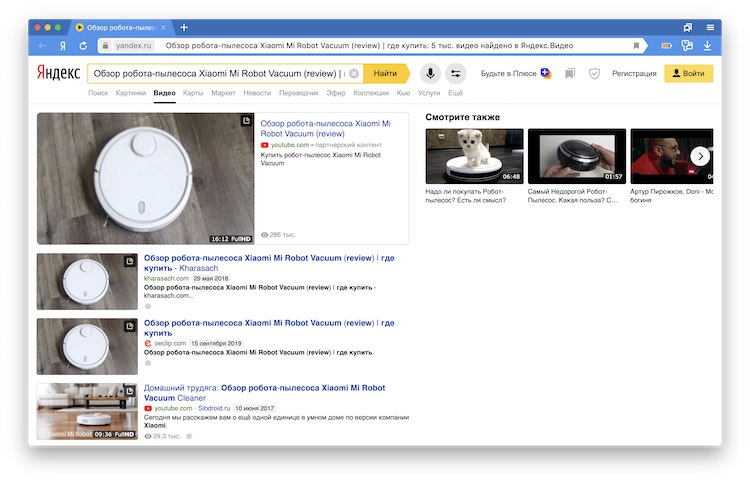Open the oeclip.com result thumbnail

(x=87, y=347)
